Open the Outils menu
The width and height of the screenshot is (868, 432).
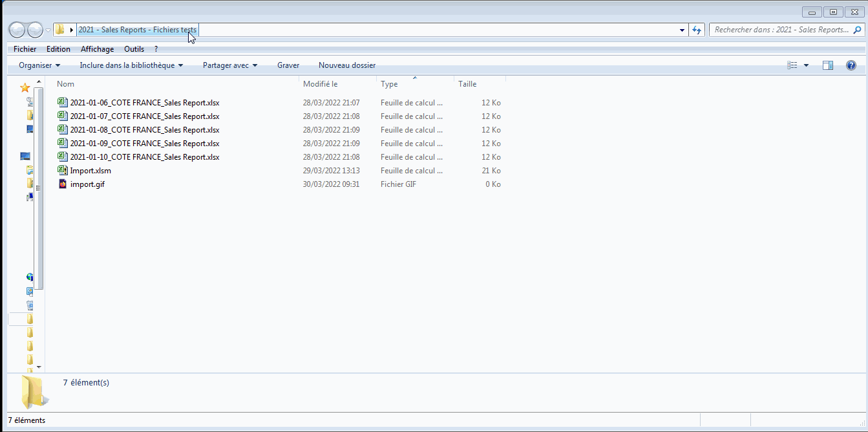(x=134, y=49)
